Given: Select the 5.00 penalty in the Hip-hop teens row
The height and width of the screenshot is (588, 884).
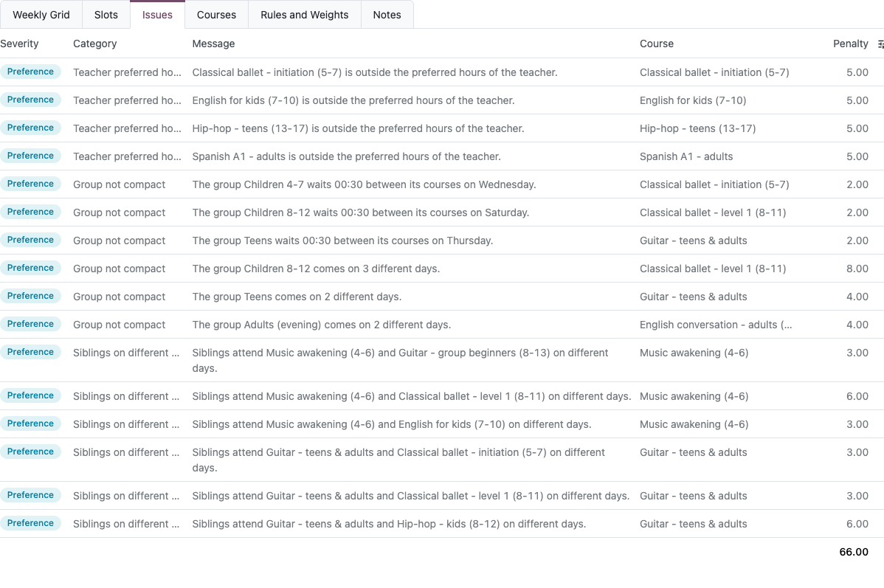Looking at the screenshot, I should coord(857,128).
